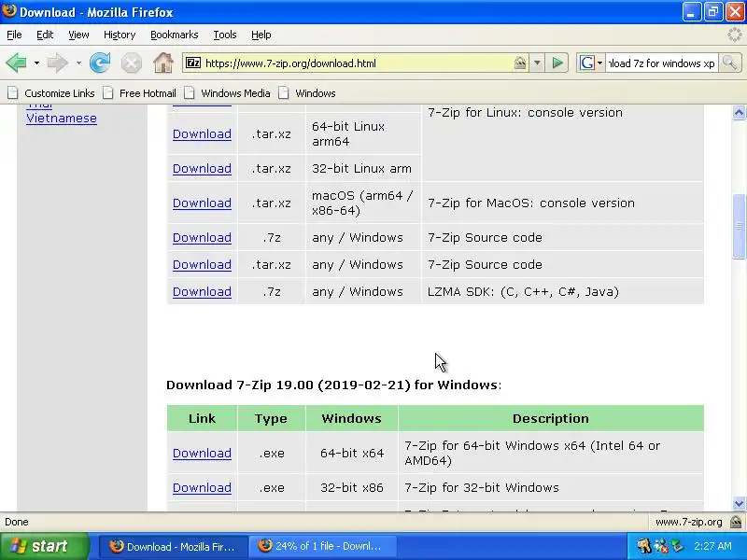Open the History menu
The width and height of the screenshot is (747, 560).
coord(120,35)
